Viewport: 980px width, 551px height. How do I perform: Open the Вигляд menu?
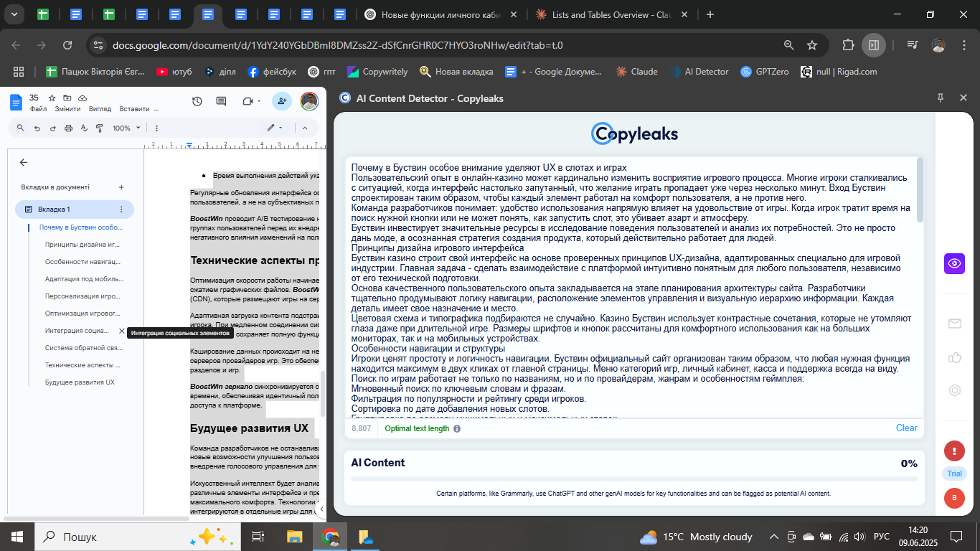click(100, 109)
